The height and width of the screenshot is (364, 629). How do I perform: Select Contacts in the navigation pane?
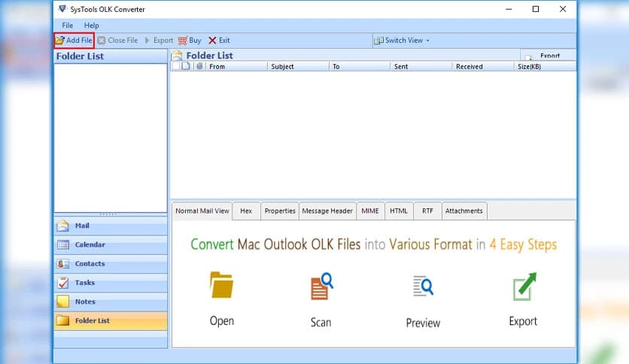point(111,264)
